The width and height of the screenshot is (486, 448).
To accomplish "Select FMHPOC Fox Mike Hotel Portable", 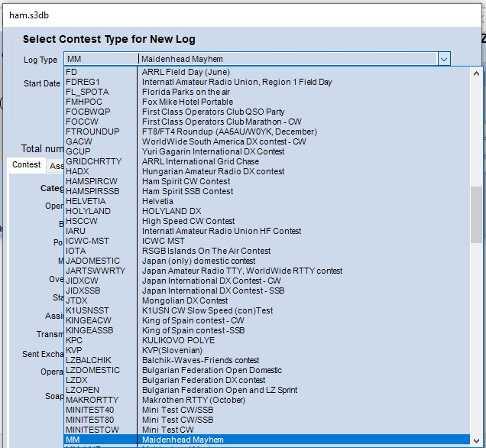I will click(267, 102).
